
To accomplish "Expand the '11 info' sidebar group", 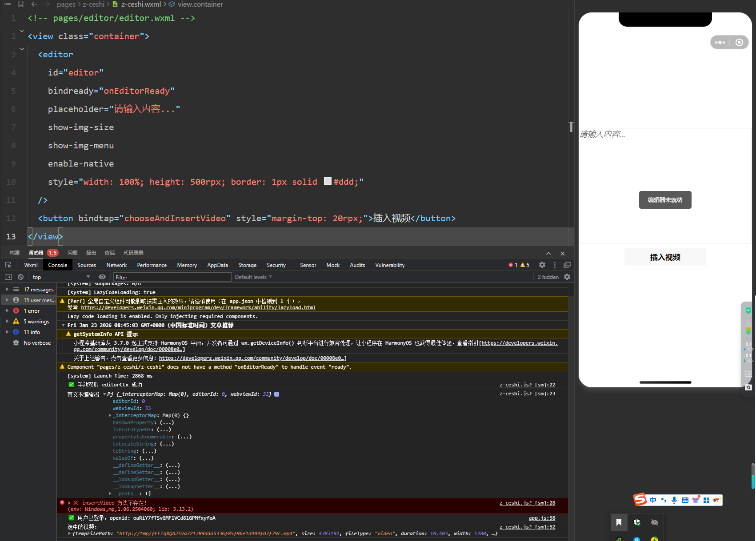I will click(7, 332).
